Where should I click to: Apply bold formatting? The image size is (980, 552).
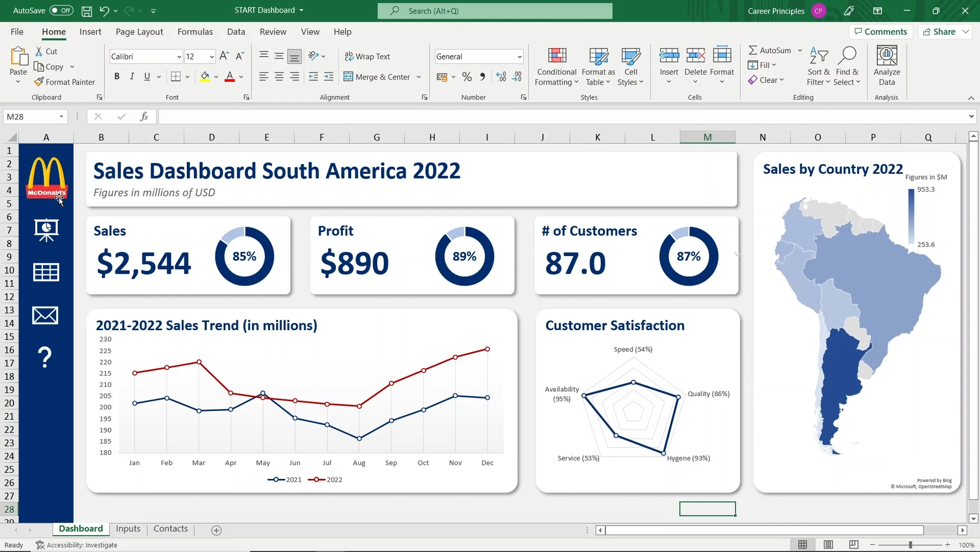[x=116, y=76]
